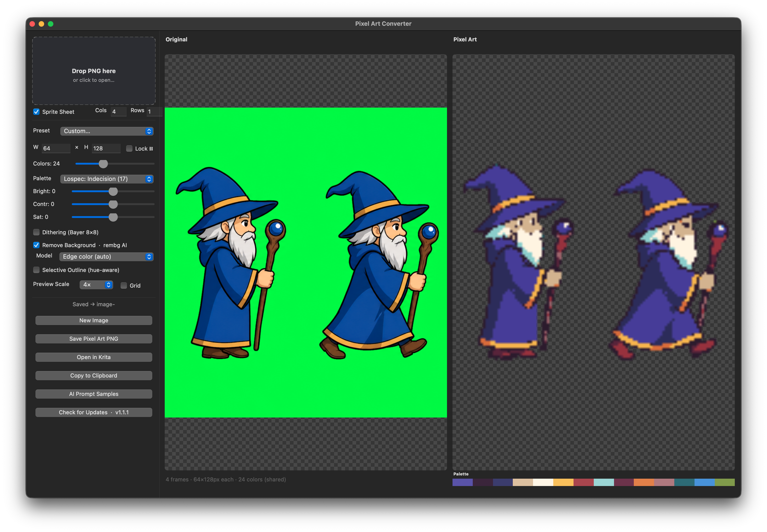Click the W width input field

pyautogui.click(x=56, y=148)
